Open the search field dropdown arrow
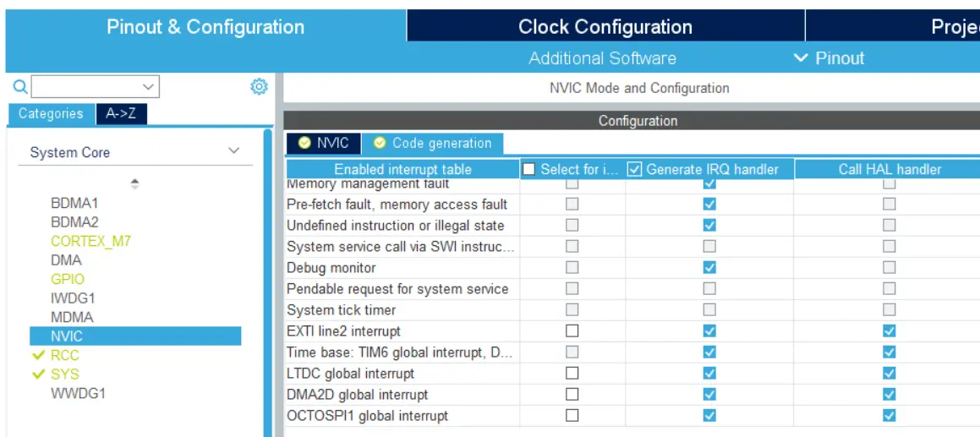The image size is (980, 437). 149,86
